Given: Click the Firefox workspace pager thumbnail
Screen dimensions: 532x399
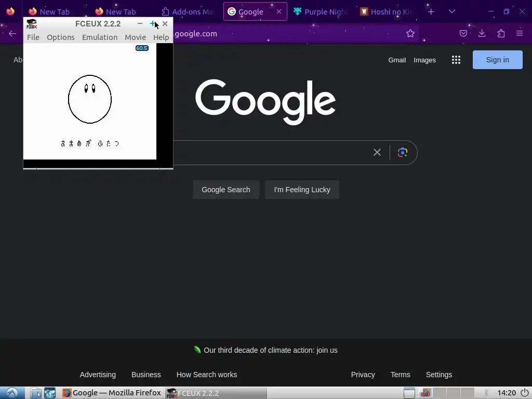Looking at the screenshot, I should click(x=425, y=393).
